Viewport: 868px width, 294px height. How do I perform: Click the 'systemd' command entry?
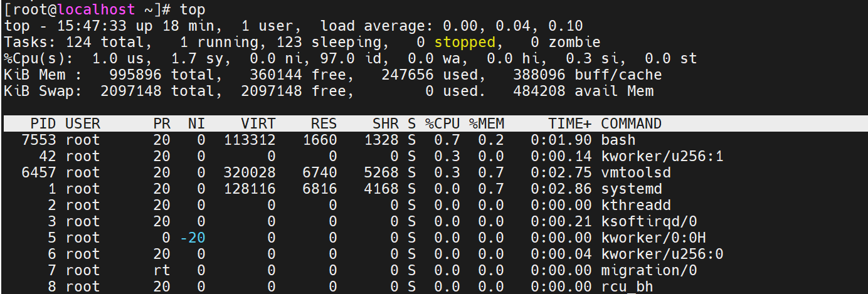[x=632, y=189]
